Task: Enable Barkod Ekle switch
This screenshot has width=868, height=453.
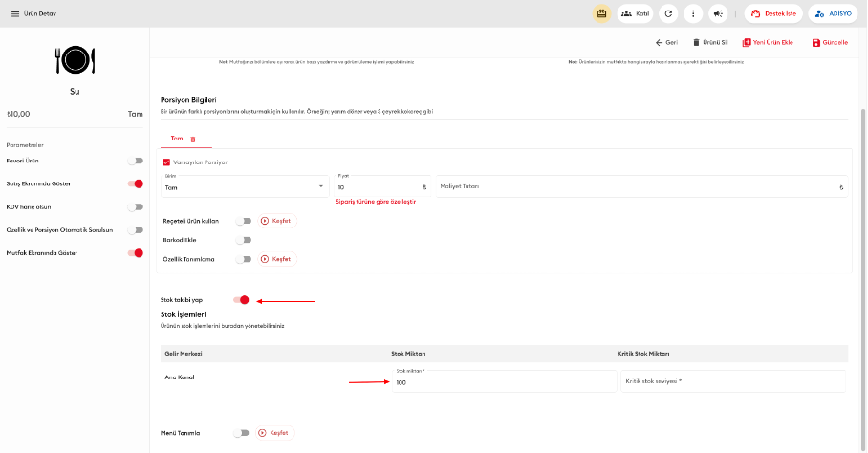Action: coord(244,240)
